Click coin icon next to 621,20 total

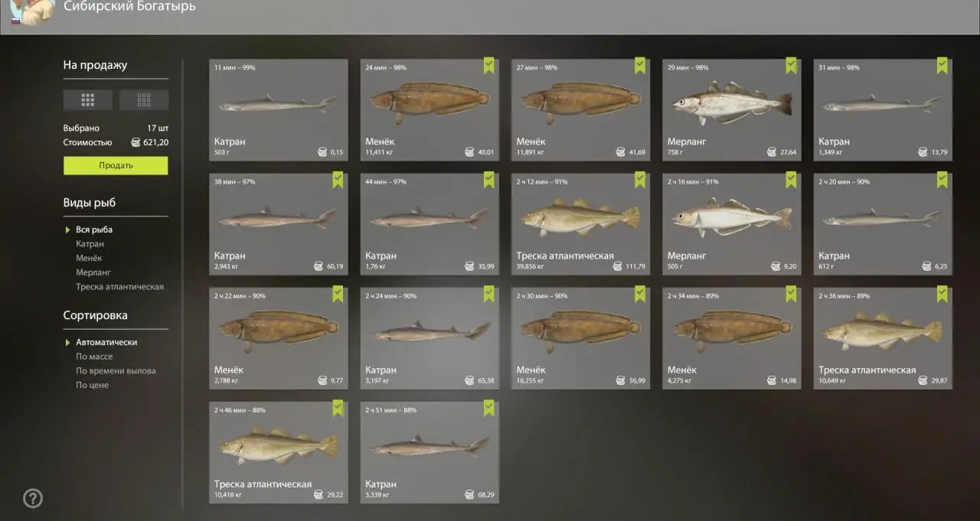[136, 142]
